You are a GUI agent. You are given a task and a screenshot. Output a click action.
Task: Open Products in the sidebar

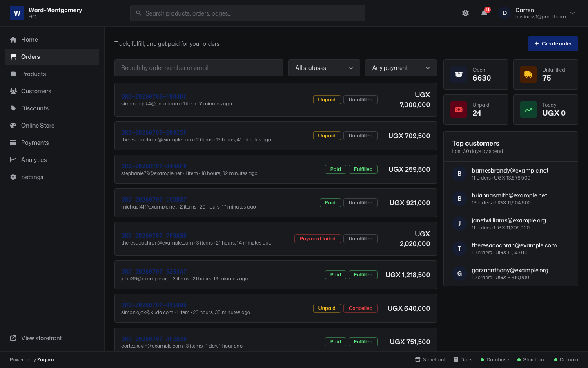52,74
